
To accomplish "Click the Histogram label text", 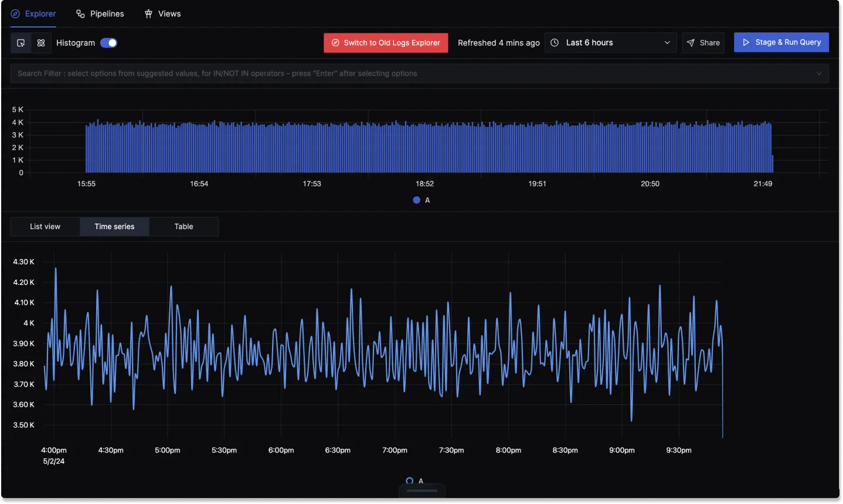I will point(76,43).
